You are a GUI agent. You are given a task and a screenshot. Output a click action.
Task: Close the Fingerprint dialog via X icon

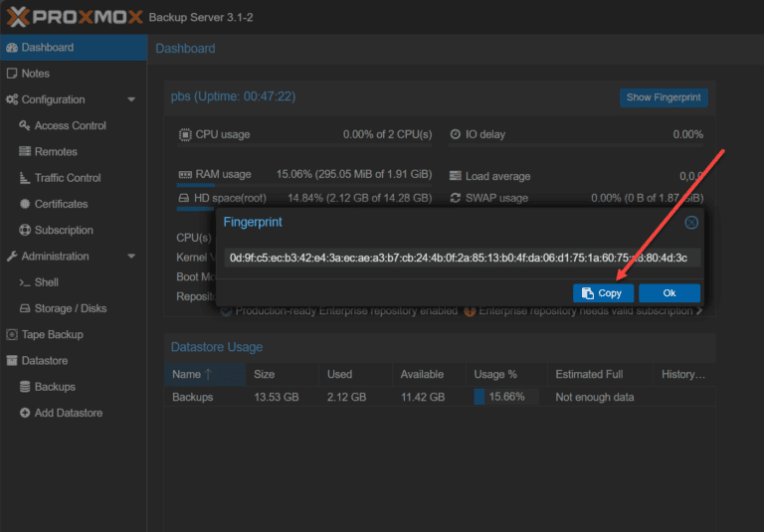pos(691,223)
